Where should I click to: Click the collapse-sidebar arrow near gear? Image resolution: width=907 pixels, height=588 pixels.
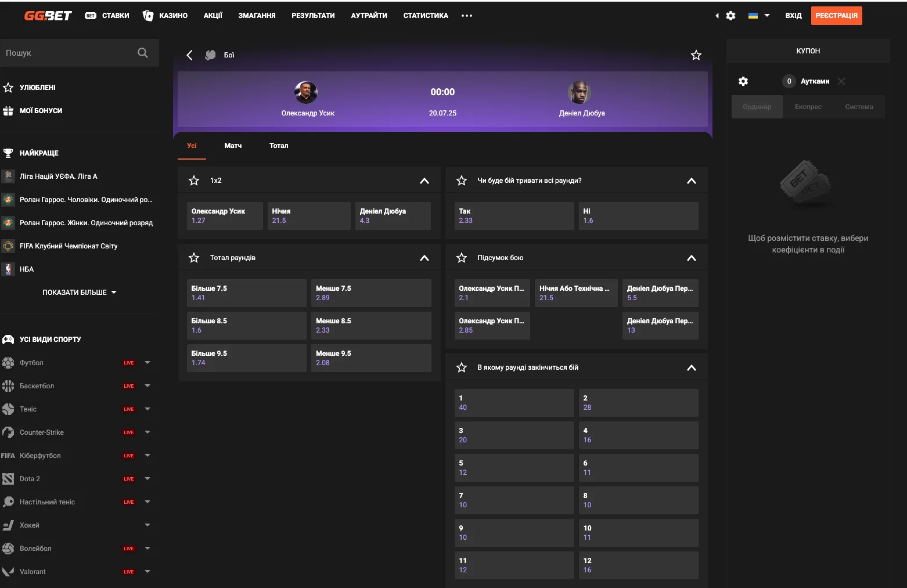tap(717, 16)
